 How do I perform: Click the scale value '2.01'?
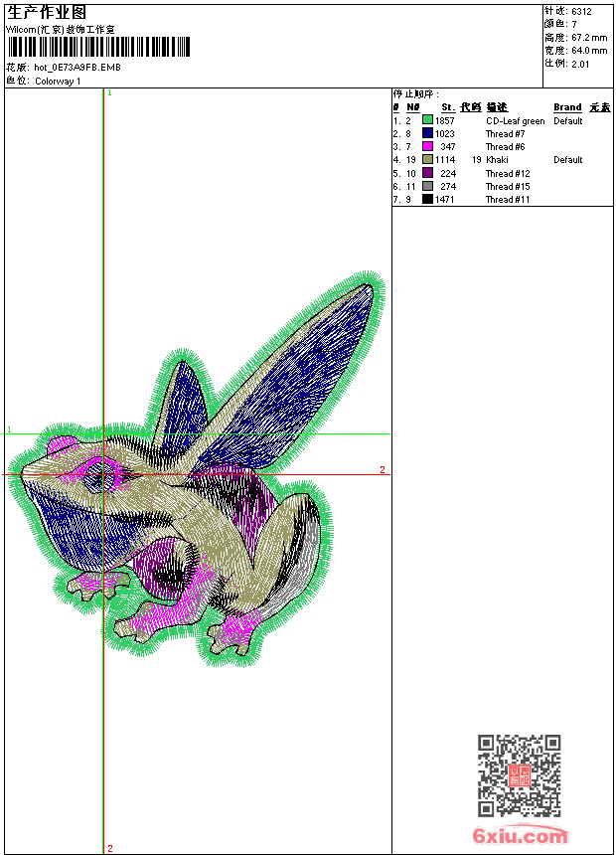pyautogui.click(x=580, y=64)
